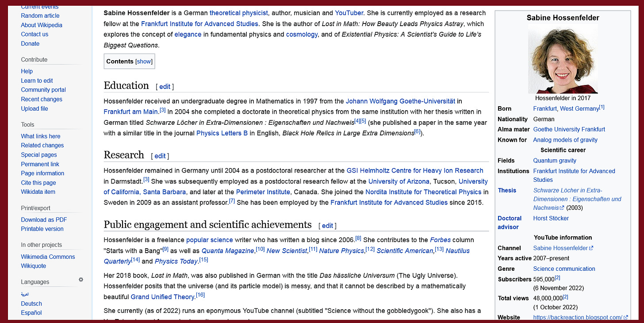
Task: Open the Scientific American link
Action: pos(405,250)
